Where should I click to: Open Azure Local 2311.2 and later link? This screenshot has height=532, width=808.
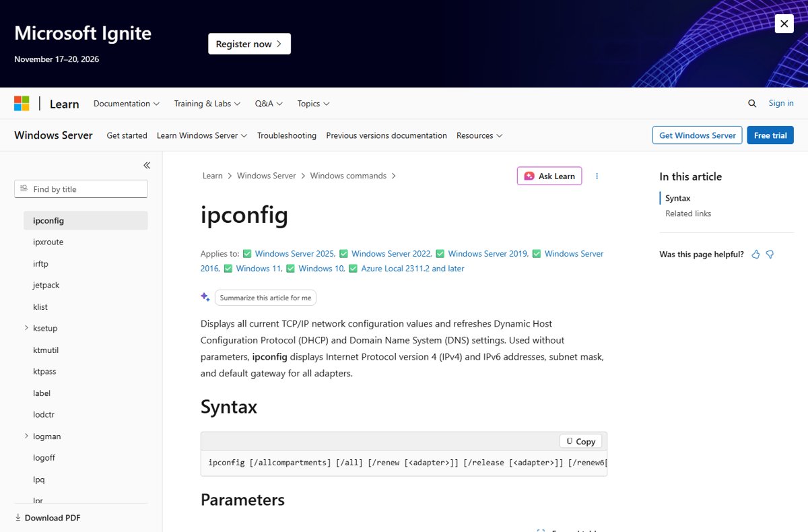(x=413, y=269)
